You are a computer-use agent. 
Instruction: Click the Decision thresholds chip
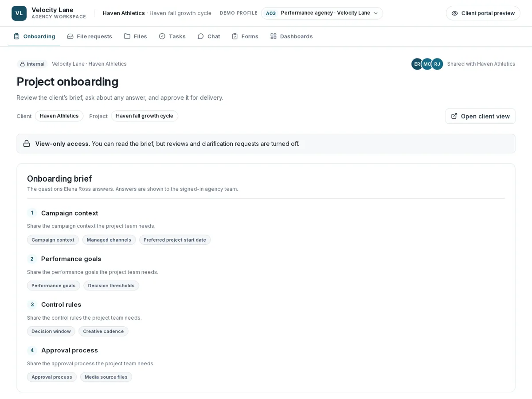pyautogui.click(x=111, y=286)
